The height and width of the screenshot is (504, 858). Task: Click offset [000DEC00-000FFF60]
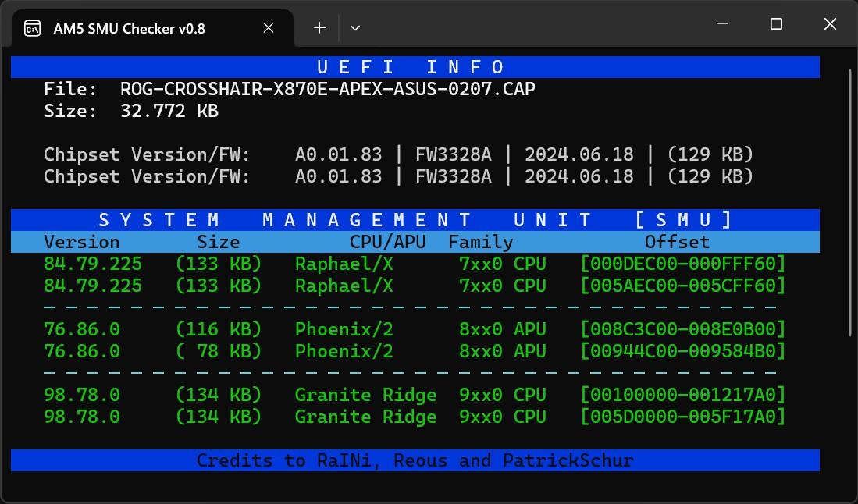tap(683, 264)
